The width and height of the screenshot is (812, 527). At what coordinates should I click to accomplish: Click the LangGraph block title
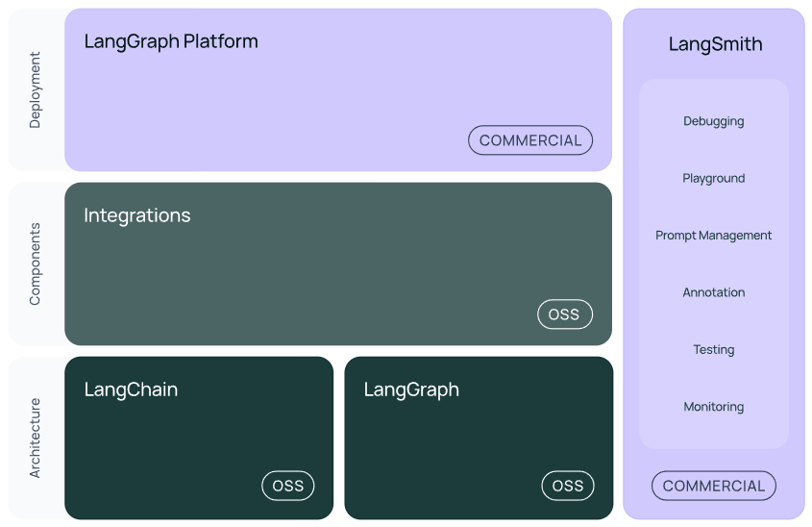(x=411, y=389)
